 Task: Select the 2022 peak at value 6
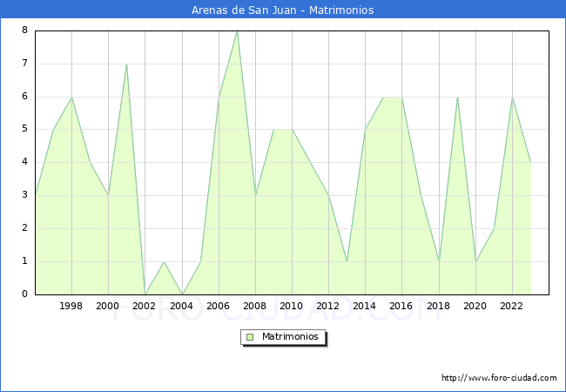512,97
